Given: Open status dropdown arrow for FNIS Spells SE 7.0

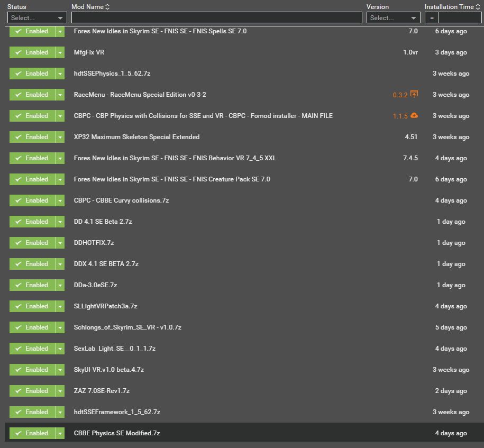Looking at the screenshot, I should pyautogui.click(x=60, y=31).
